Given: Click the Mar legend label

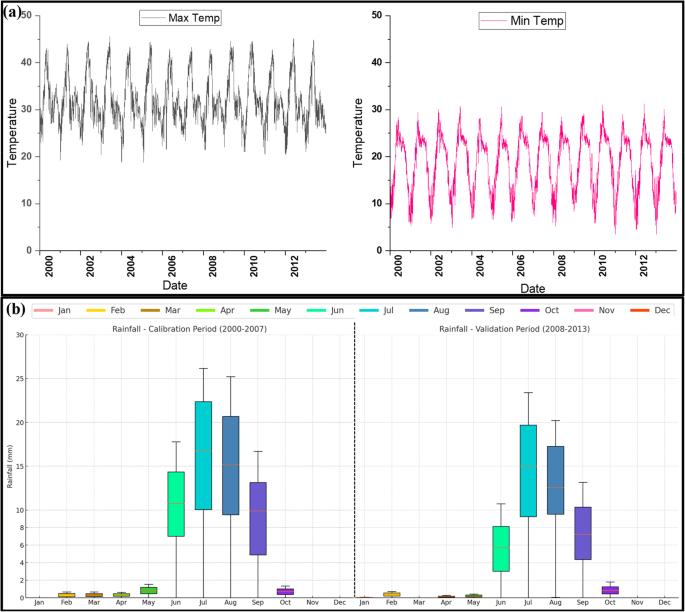Looking at the screenshot, I should tap(173, 310).
